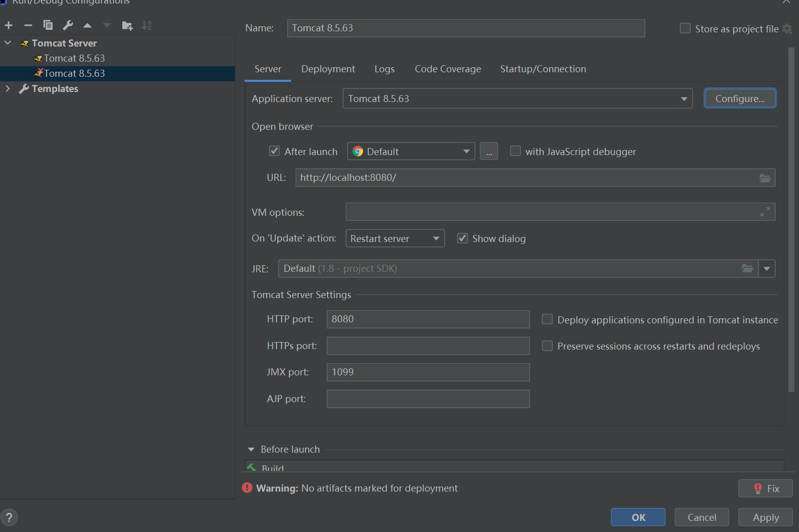
Task: Uncheck the After launch checkbox
Action: [274, 151]
